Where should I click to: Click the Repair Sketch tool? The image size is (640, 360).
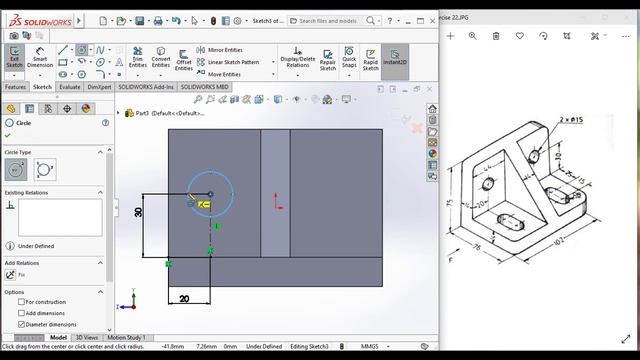[x=328, y=60]
